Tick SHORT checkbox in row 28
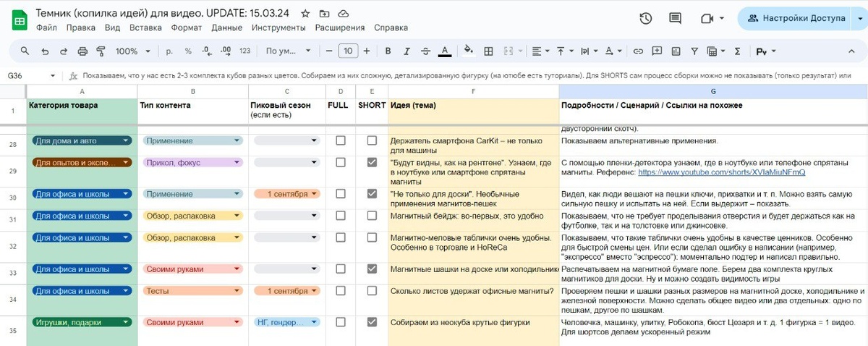 372,140
